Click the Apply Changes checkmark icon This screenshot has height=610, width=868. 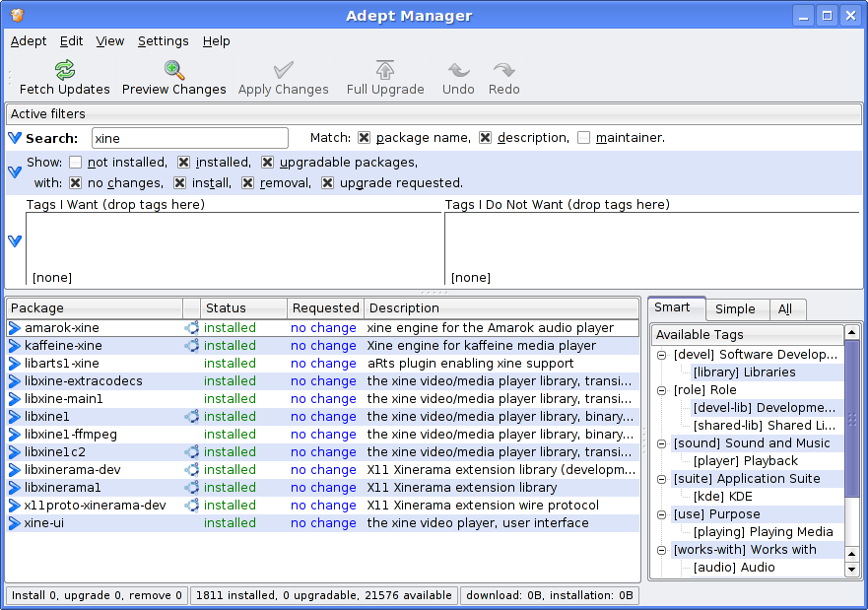coord(284,70)
